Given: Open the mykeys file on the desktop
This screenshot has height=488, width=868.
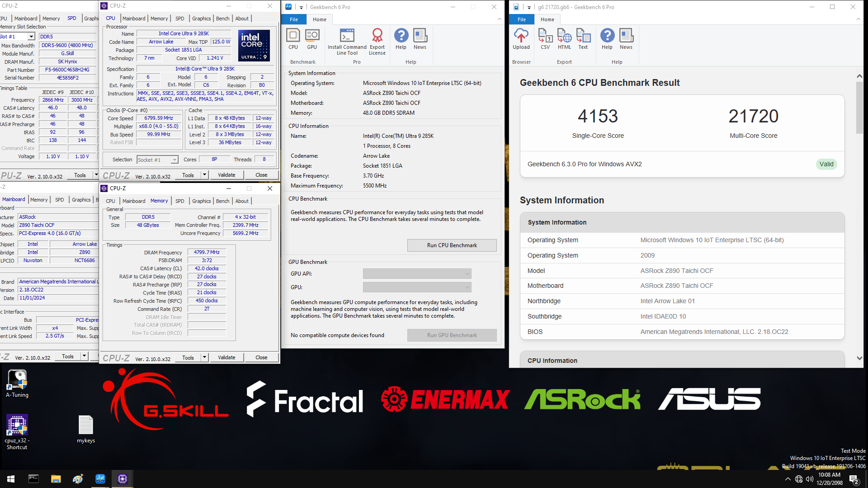Looking at the screenshot, I should 86,429.
